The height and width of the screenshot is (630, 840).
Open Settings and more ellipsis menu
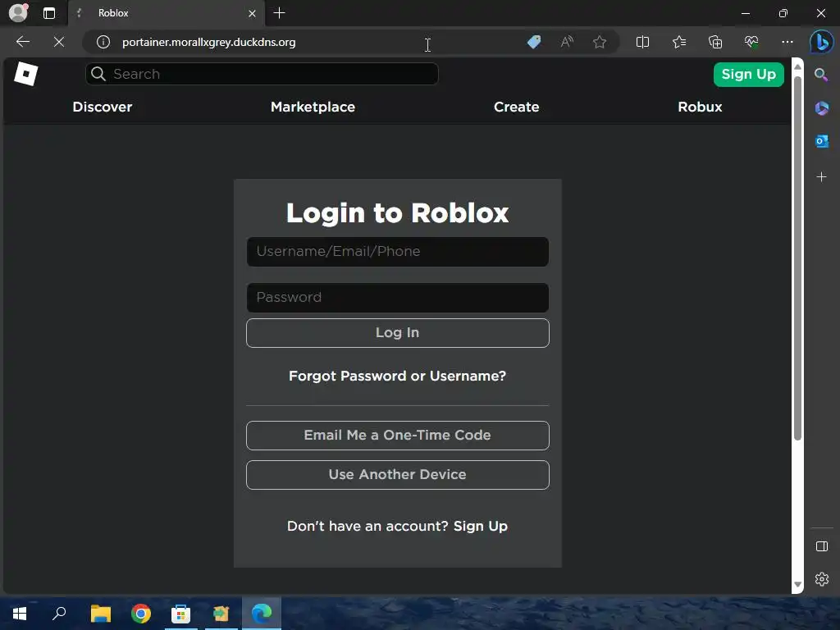(x=787, y=42)
